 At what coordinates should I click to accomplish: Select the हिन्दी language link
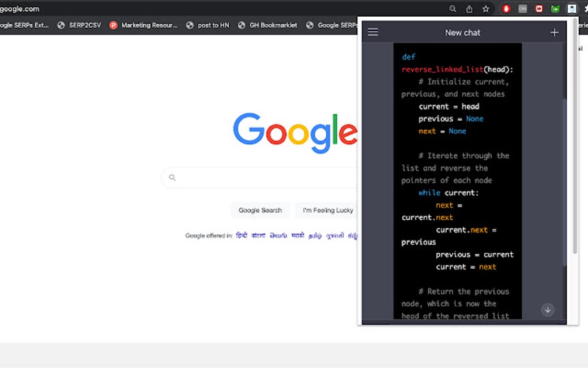click(242, 235)
